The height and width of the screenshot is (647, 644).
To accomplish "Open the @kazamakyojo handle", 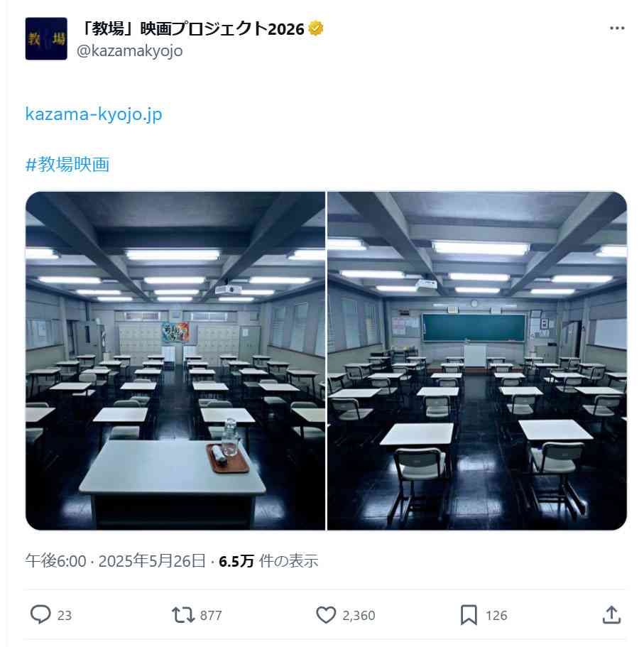I will [129, 51].
